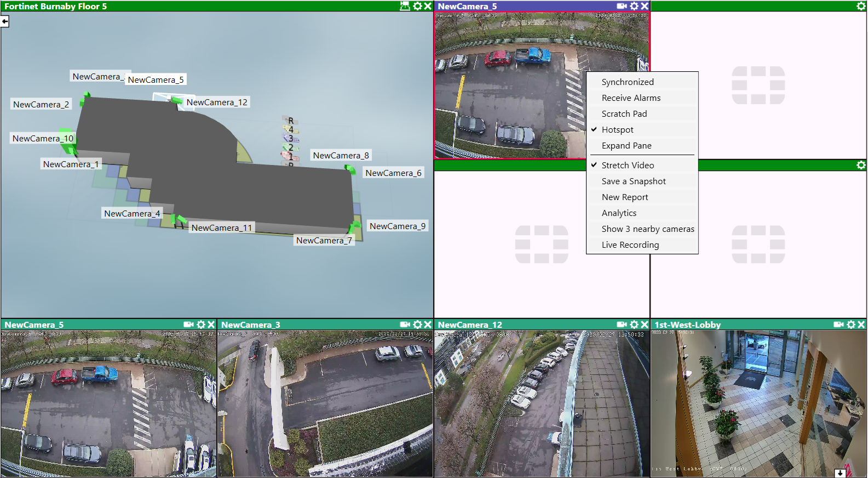Open gear settings of NewCamera_12 pane
Viewport: 868px width, 478px height.
(x=634, y=325)
